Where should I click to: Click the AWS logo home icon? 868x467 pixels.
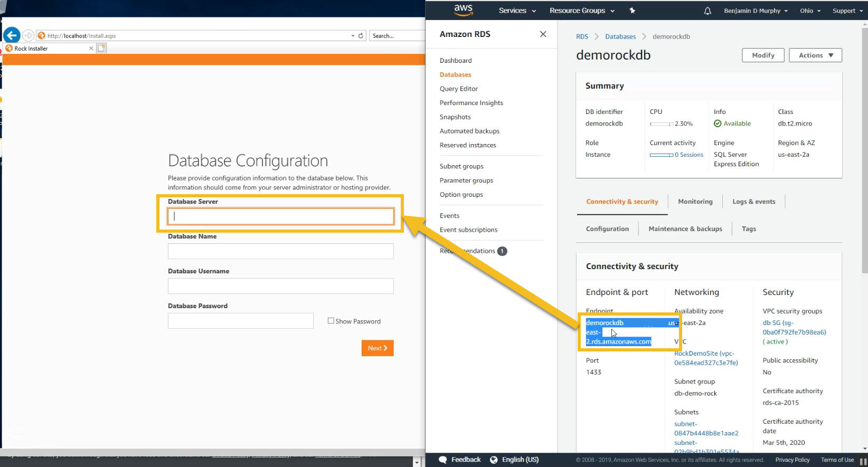463,10
